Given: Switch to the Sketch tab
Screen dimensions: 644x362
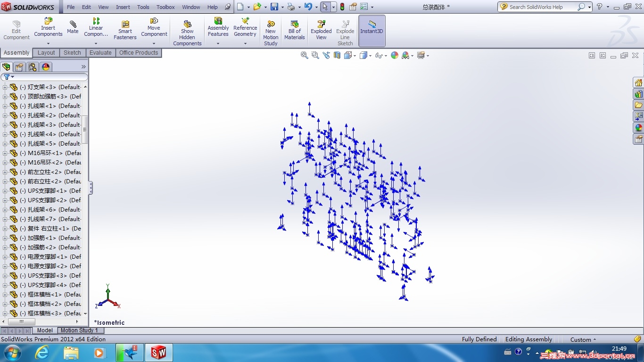Looking at the screenshot, I should (x=72, y=53).
